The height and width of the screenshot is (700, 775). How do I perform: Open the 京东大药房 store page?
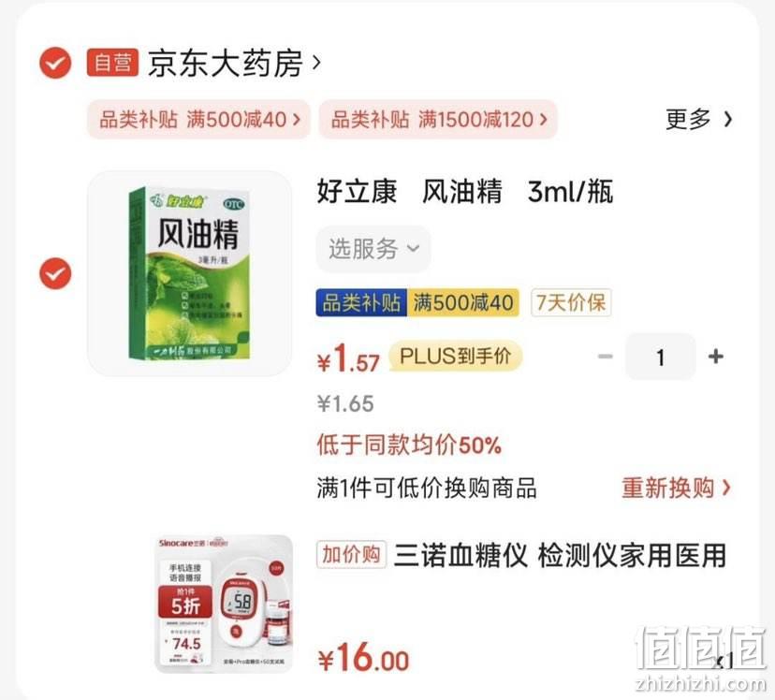pos(234,63)
